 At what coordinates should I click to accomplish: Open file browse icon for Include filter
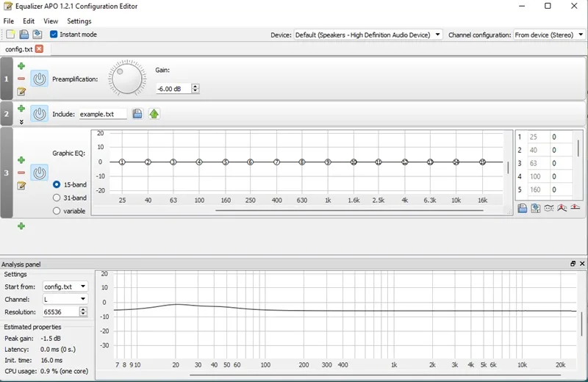(x=137, y=114)
